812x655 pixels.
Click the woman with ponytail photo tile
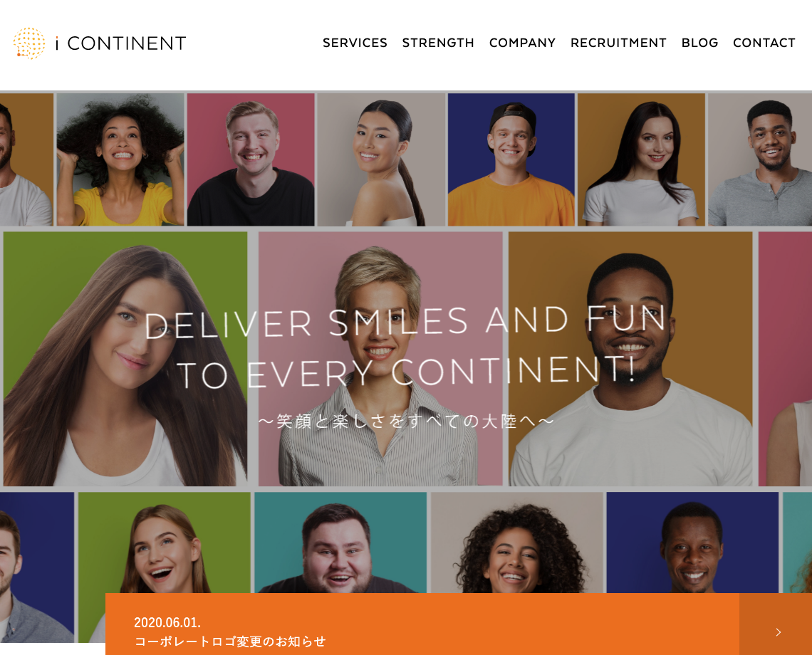(381, 159)
